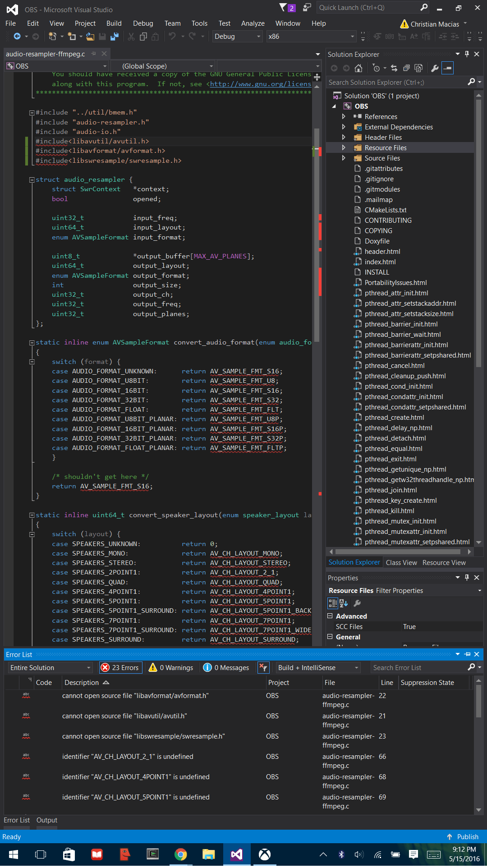Click Alphabetical sort icon in Properties
487x868 pixels.
coord(344,603)
